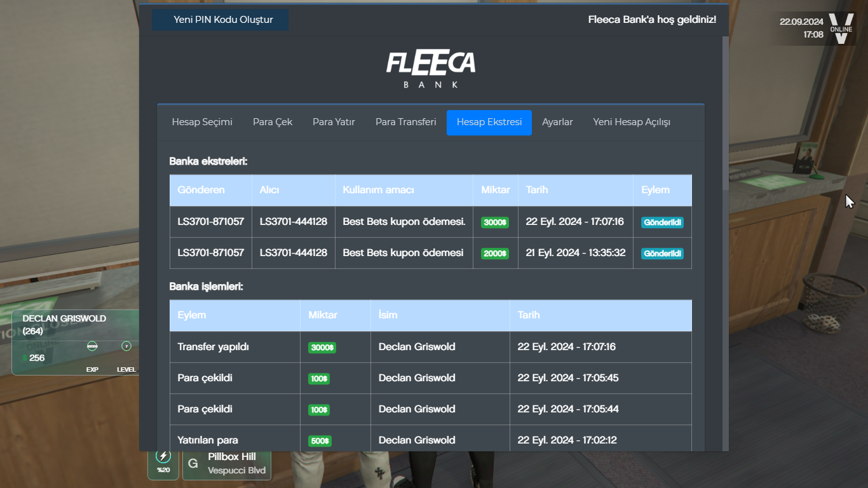This screenshot has width=868, height=488.
Task: Click the EXP badge icon in player card
Action: coord(92,346)
